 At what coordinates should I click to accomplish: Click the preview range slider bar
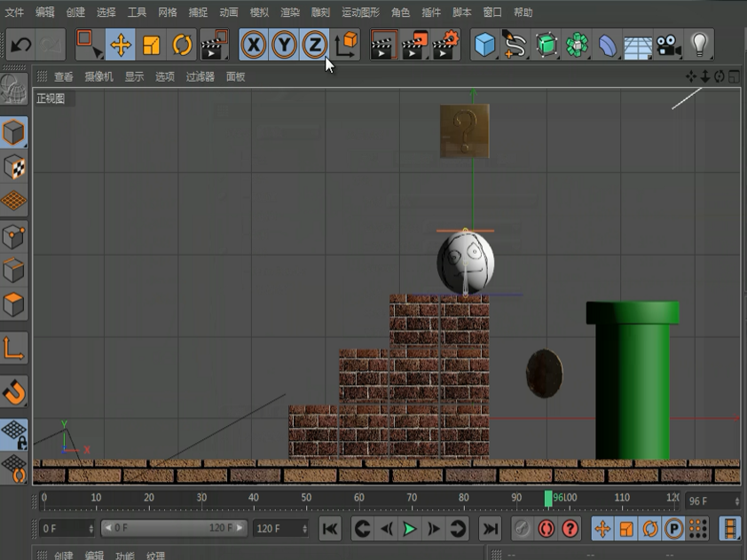point(174,528)
